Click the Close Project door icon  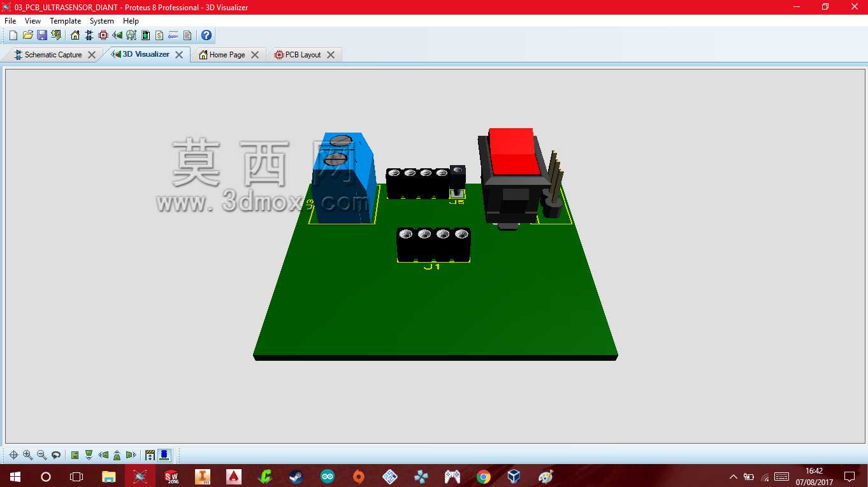tap(56, 35)
